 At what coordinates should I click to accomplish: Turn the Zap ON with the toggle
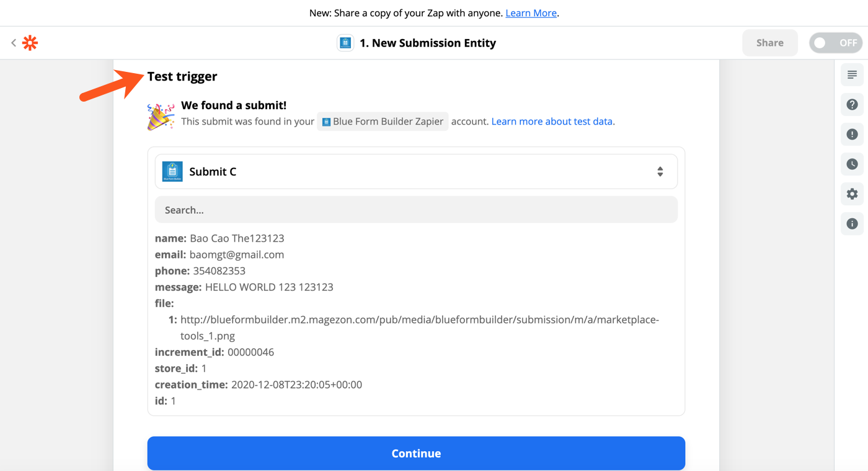point(836,43)
